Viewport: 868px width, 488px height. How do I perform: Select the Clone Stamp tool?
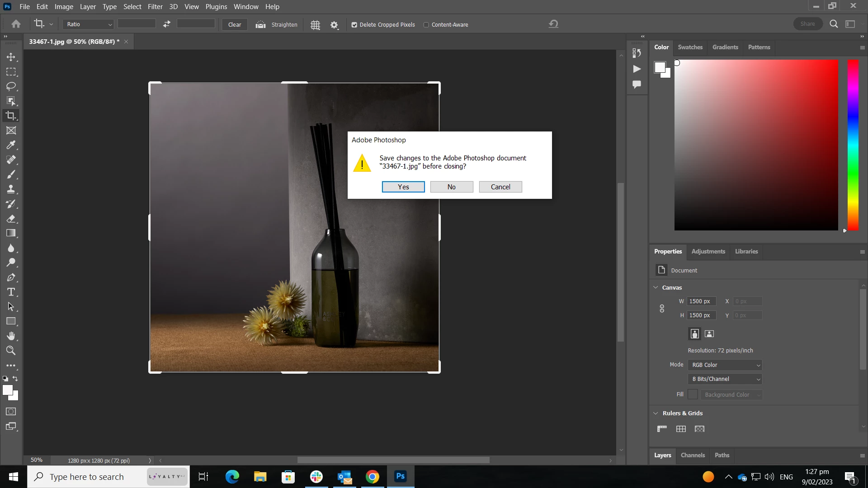coord(11,189)
